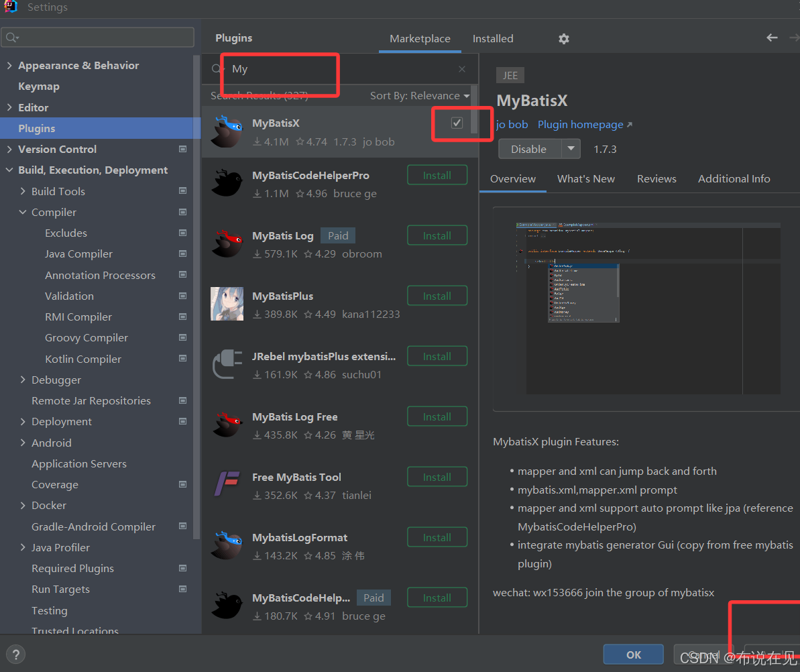The image size is (800, 672).
Task: Expand the Editor settings section
Action: coord(9,107)
